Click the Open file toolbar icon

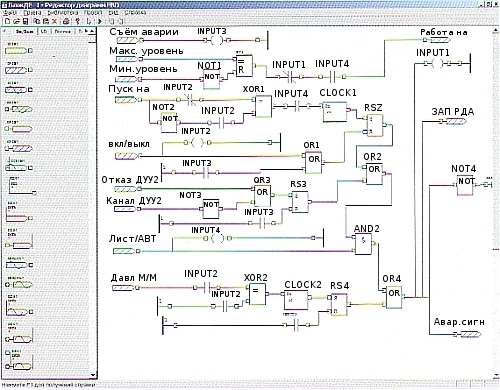click(17, 21)
